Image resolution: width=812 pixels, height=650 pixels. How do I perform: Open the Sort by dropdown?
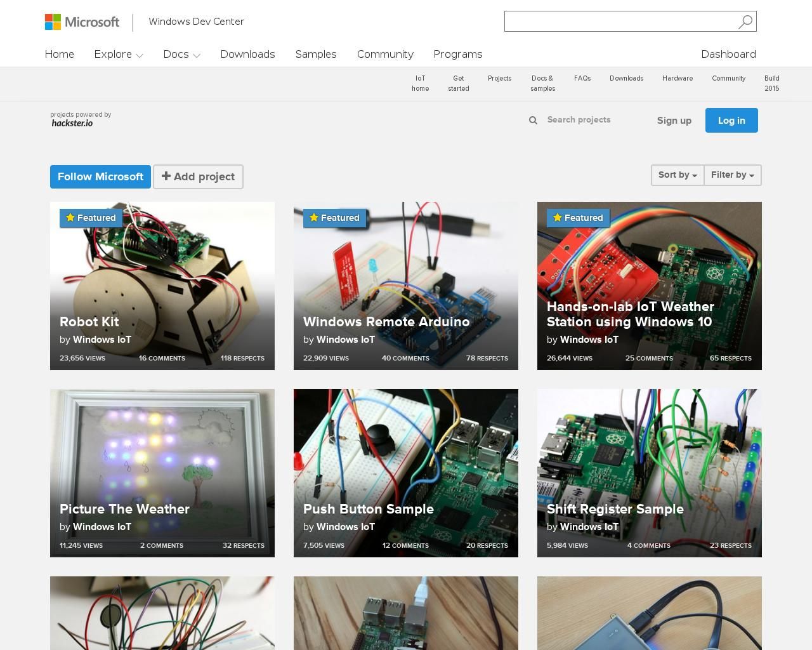click(678, 175)
